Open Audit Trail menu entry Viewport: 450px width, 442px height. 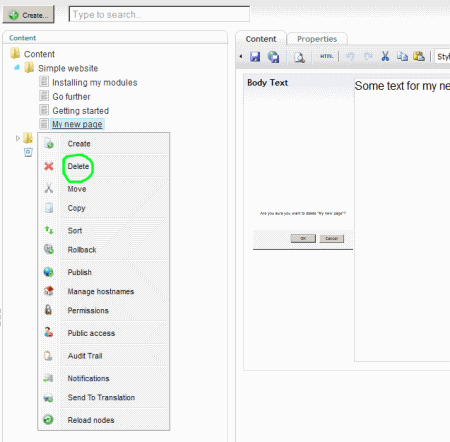click(85, 356)
